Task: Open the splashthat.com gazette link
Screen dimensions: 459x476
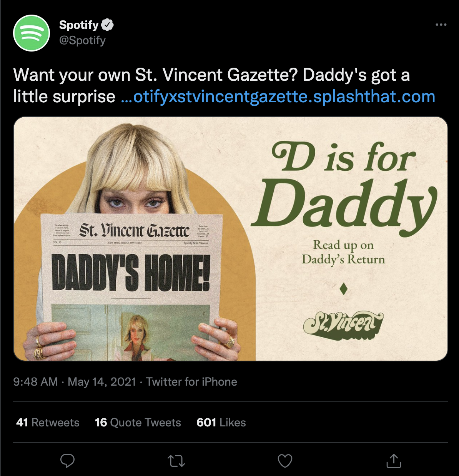Action: point(278,97)
